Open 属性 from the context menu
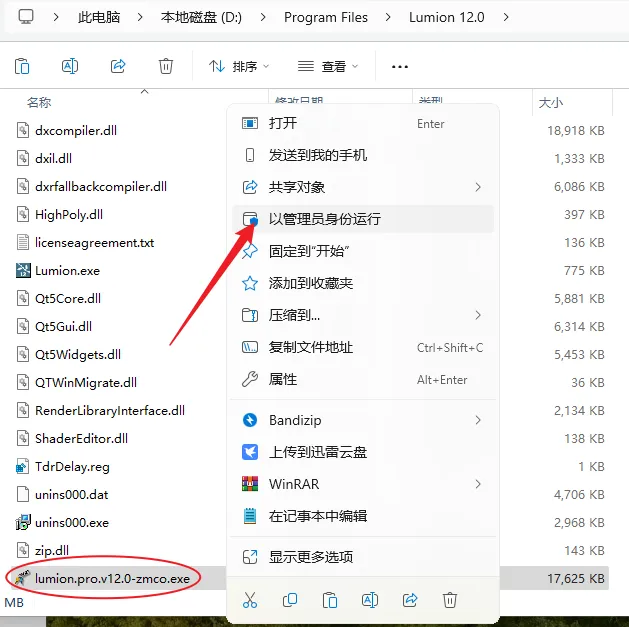Viewport: 629px width, 627px height. click(363, 379)
